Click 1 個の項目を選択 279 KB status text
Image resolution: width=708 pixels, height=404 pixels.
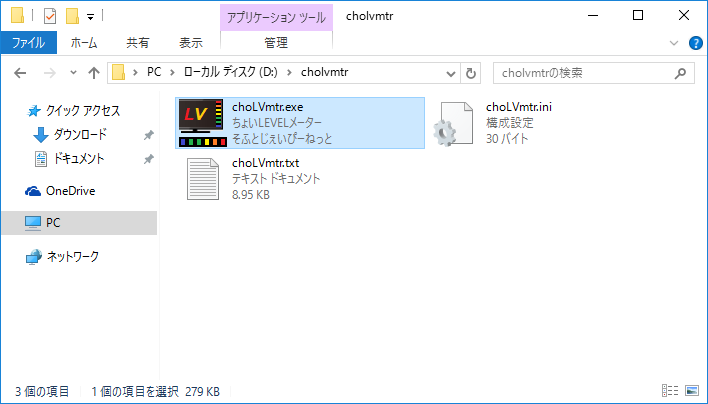pos(156,391)
